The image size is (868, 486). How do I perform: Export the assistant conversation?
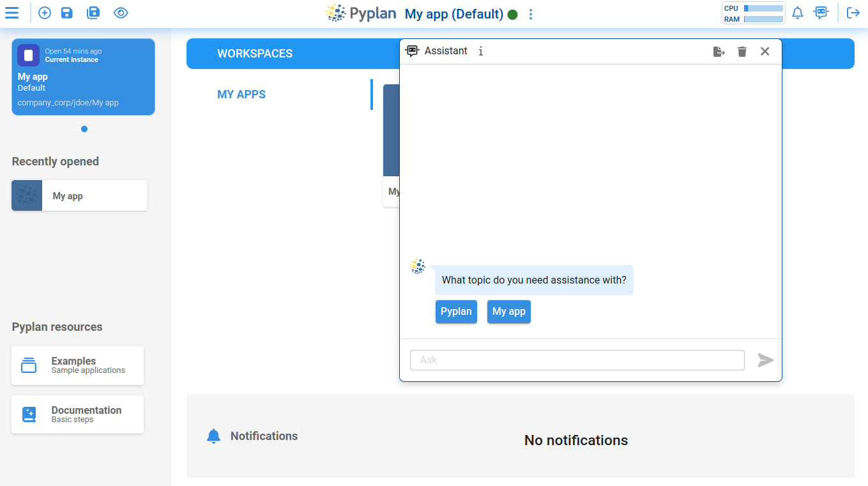click(719, 52)
